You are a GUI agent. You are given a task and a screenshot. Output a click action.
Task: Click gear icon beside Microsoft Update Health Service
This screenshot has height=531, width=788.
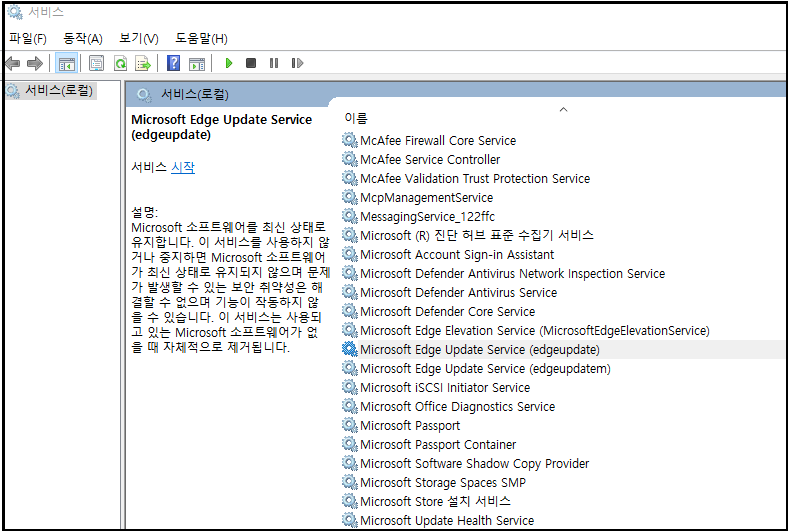[349, 520]
